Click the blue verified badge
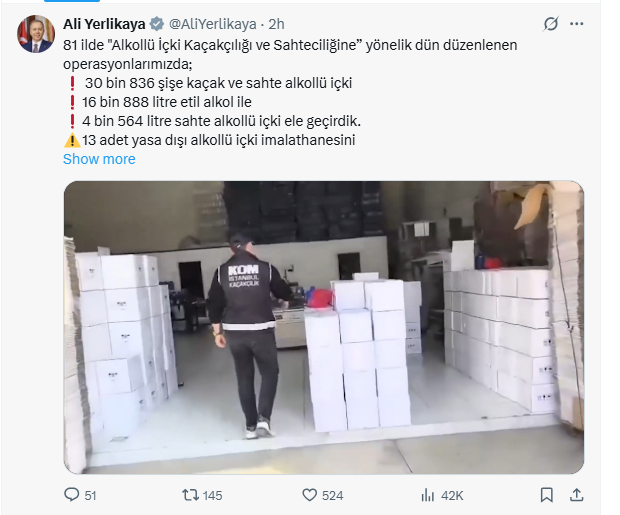The height and width of the screenshot is (515, 620). pos(157,24)
